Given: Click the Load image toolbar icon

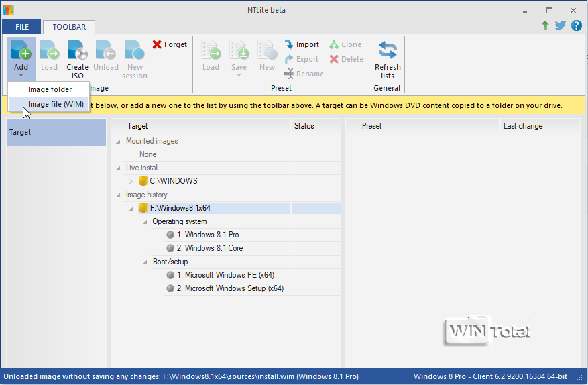Looking at the screenshot, I should [x=49, y=50].
